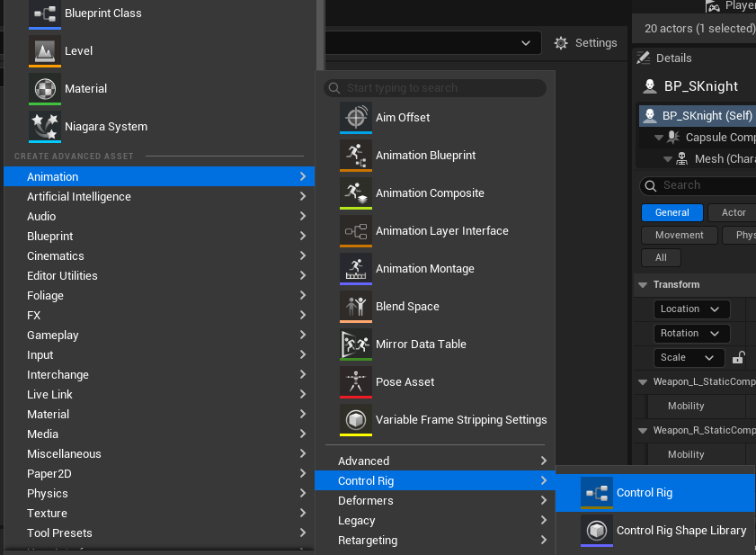Click the Aim Offset crosshair icon

pos(356,117)
